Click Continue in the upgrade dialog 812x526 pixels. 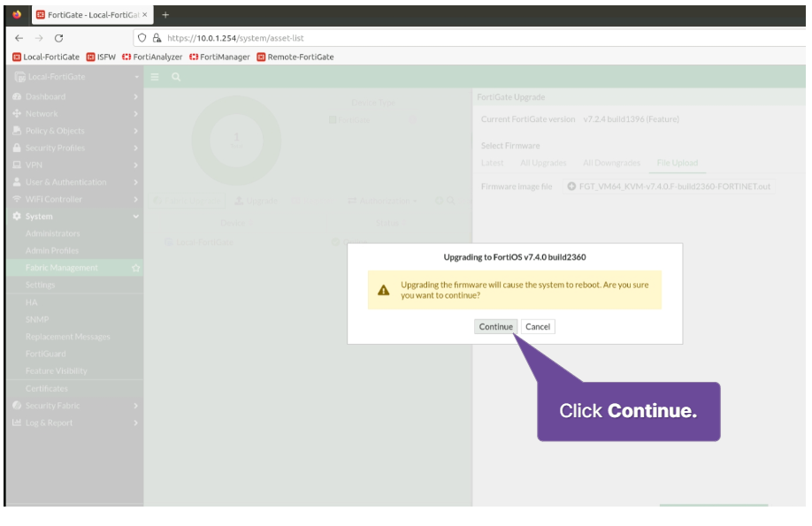(x=495, y=327)
